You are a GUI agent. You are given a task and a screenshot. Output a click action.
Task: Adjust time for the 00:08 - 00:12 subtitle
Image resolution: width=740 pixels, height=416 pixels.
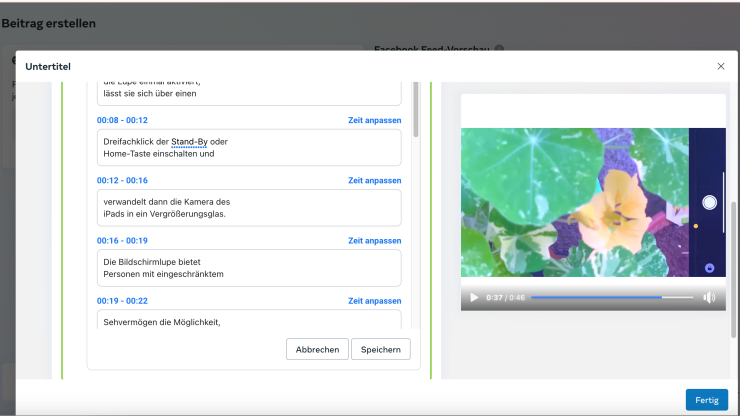375,120
